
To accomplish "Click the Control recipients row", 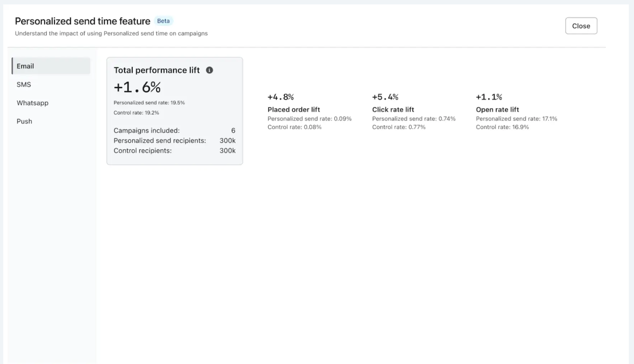I will [174, 151].
